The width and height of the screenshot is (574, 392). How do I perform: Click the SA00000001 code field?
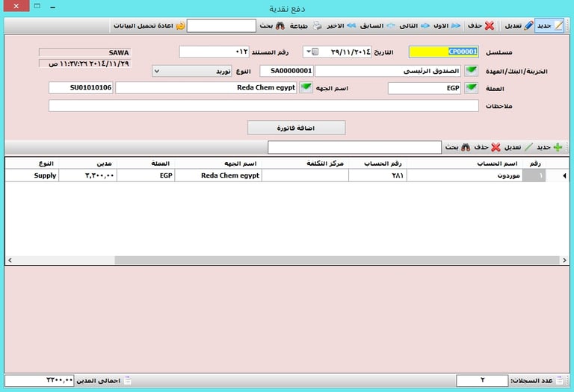click(x=287, y=71)
